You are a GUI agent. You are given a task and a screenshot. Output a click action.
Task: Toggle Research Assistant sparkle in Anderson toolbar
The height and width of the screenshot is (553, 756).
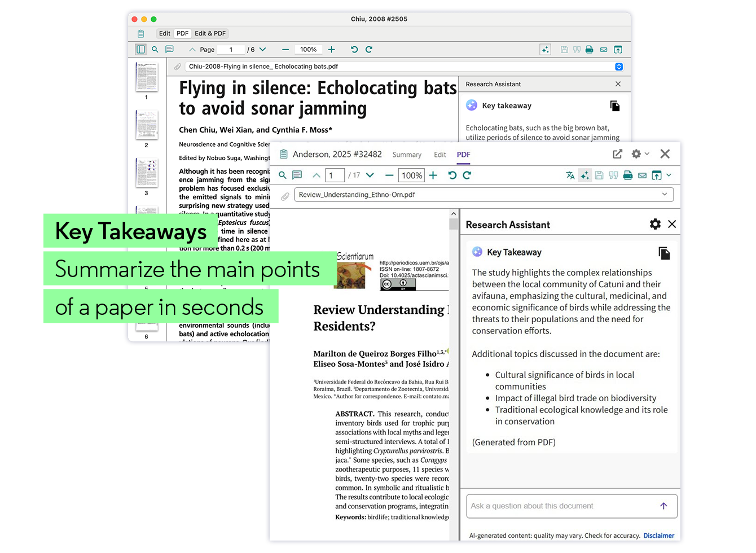click(584, 175)
